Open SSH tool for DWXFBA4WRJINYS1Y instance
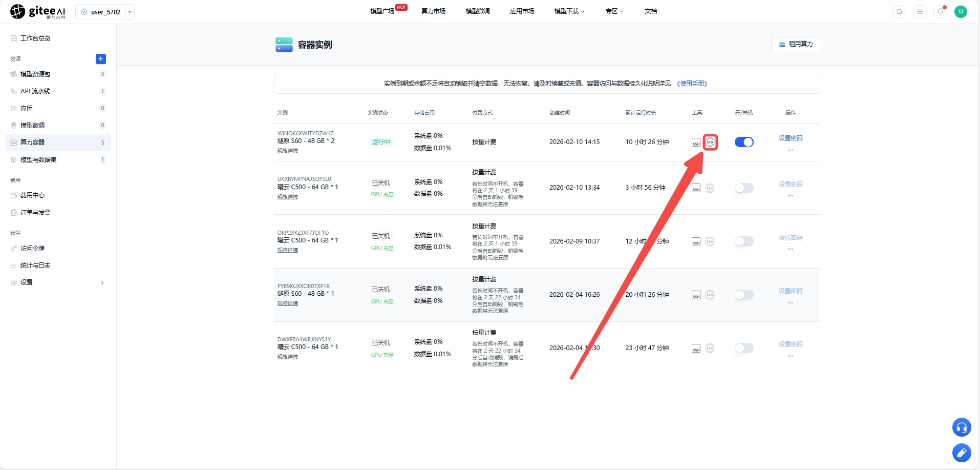The image size is (980, 470). tap(696, 348)
